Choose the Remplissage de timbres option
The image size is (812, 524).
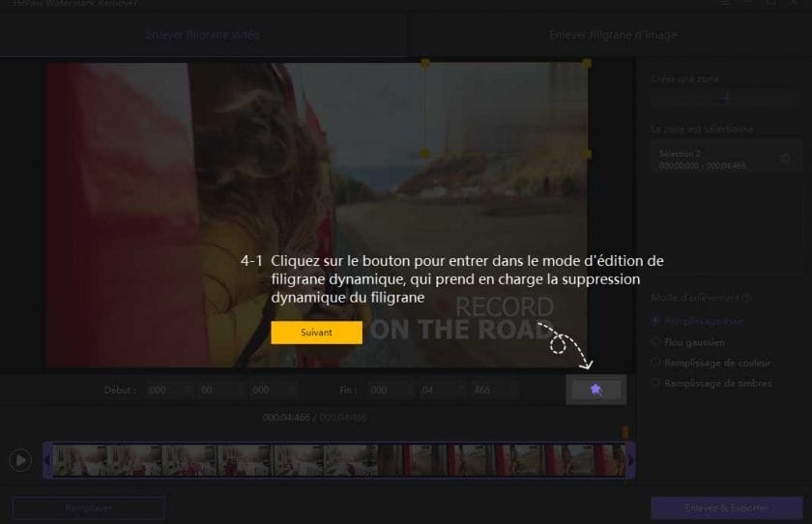pos(656,384)
